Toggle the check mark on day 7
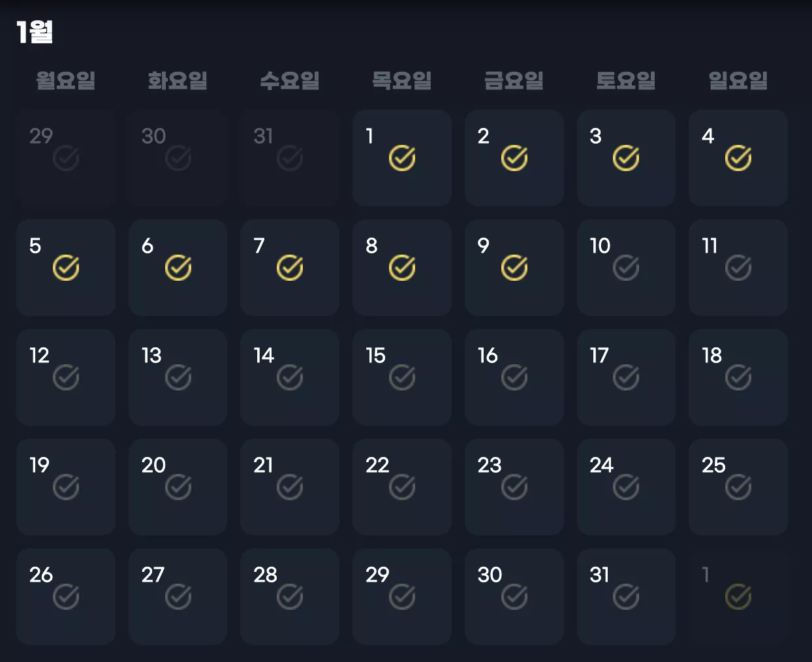 pyautogui.click(x=290, y=268)
